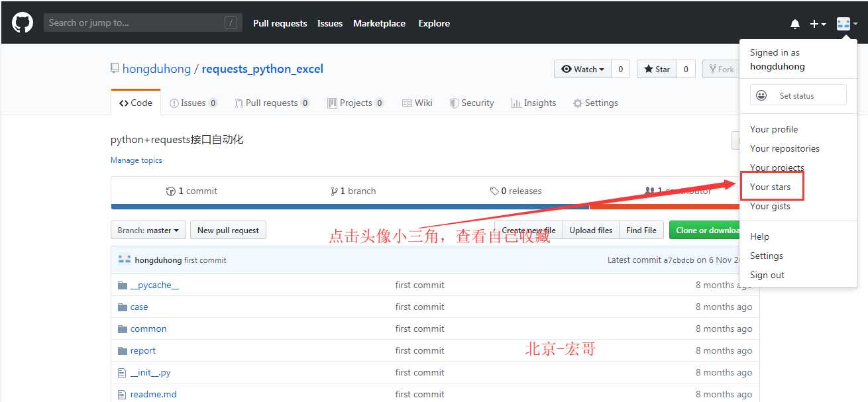Image resolution: width=868 pixels, height=402 pixels.
Task: Open the __init__.py file
Action: tap(150, 372)
